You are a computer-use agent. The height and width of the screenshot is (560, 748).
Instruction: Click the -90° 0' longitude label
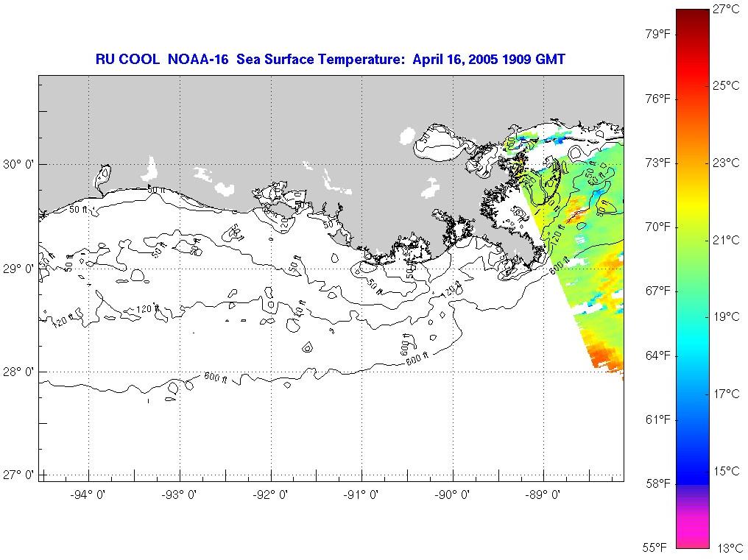(452, 495)
